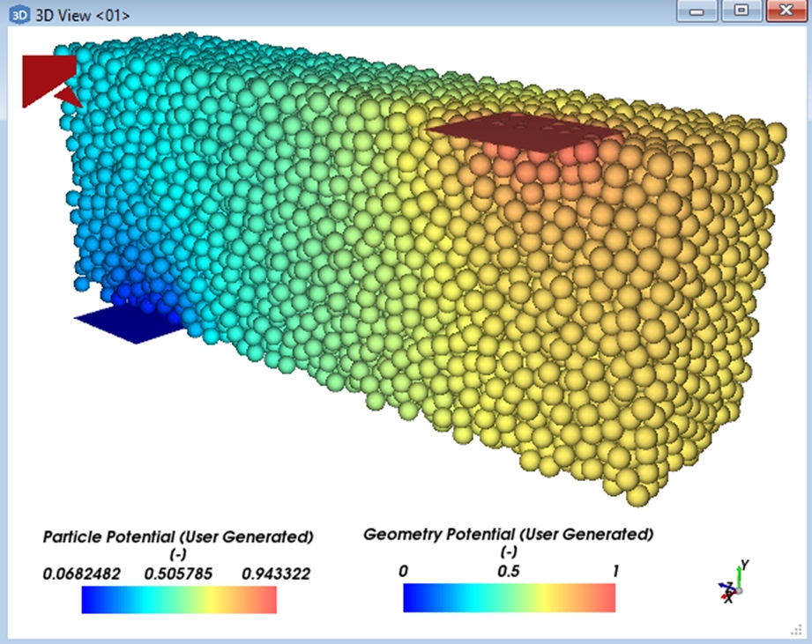Click the Geometry Potential legend title
The width and height of the screenshot is (812, 644).
point(509,534)
